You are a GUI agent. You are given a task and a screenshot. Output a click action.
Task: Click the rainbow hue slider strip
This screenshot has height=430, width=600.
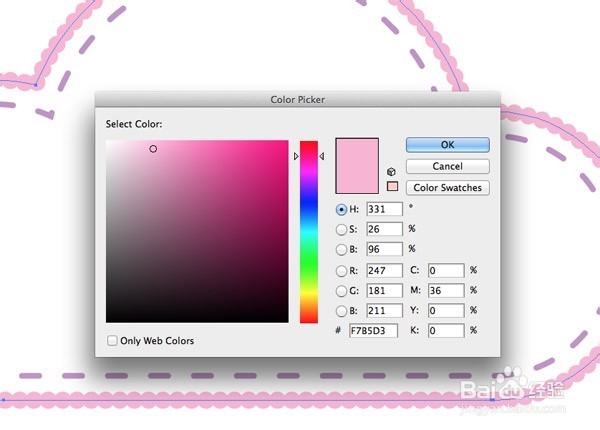(x=309, y=232)
